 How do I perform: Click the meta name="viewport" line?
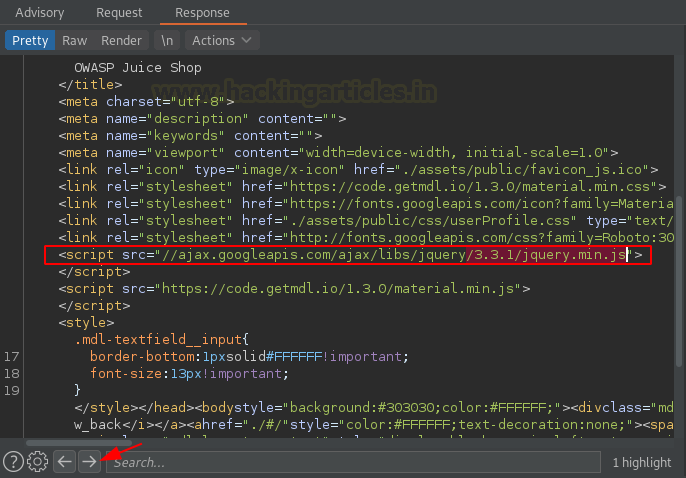(x=338, y=153)
